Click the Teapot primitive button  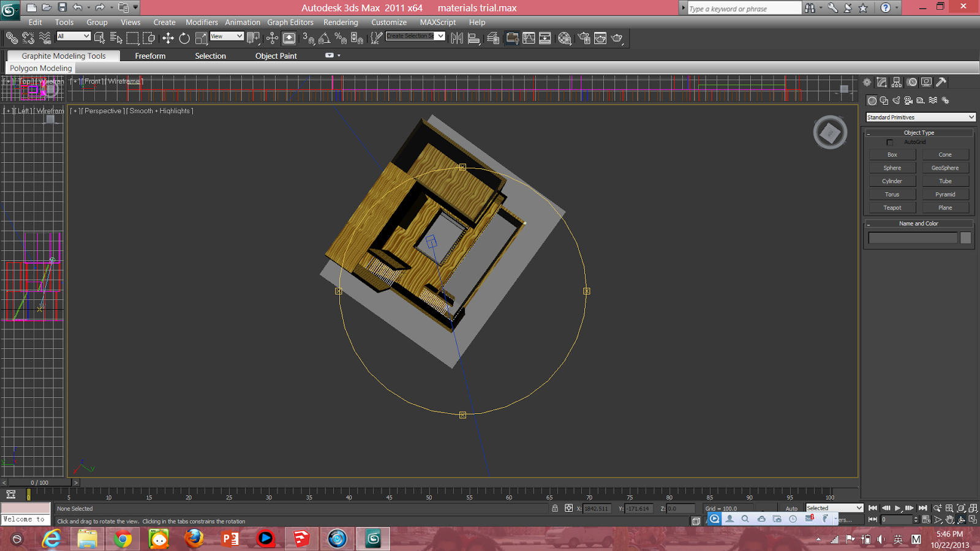(x=892, y=208)
